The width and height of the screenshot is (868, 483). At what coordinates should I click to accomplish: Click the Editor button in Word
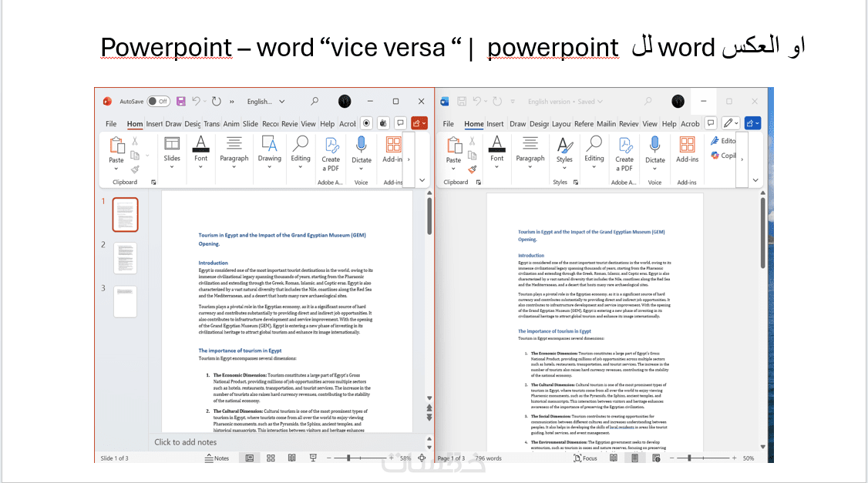(724, 141)
